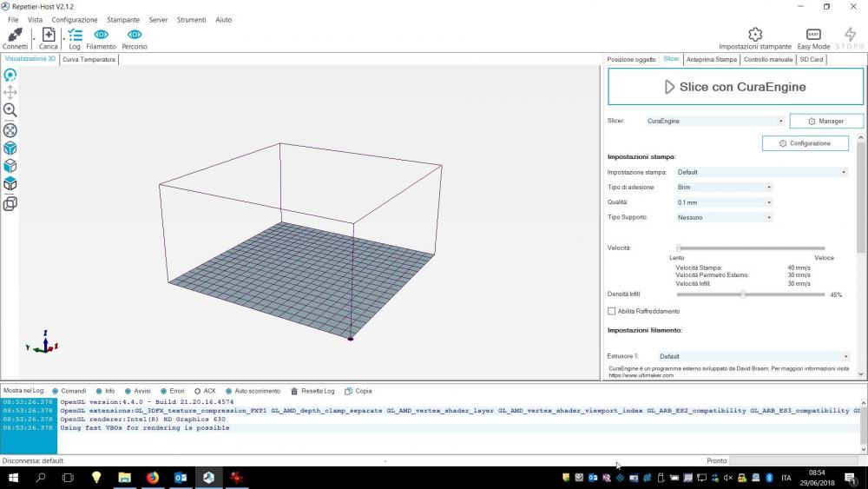
Task: Click the Impostazioni stampante gear icon
Action: pyautogui.click(x=755, y=35)
